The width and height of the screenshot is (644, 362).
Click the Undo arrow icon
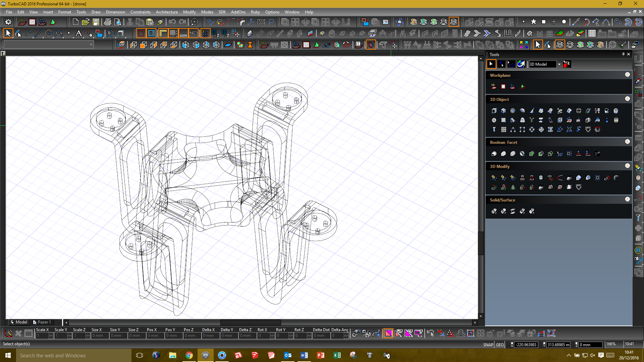[x=172, y=22]
